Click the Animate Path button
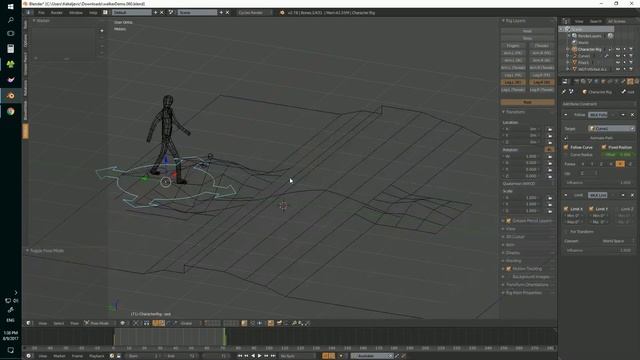Viewport: 640px width, 360px height. (x=601, y=138)
